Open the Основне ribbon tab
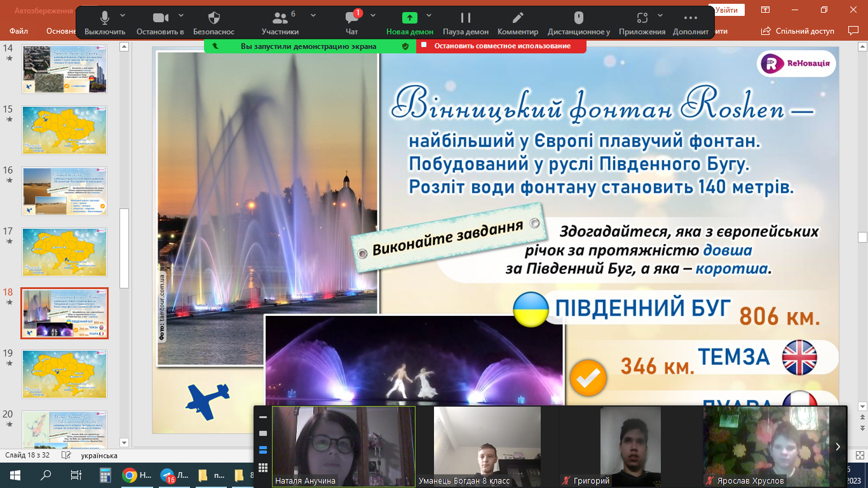This screenshot has height=488, width=868. 61,30
